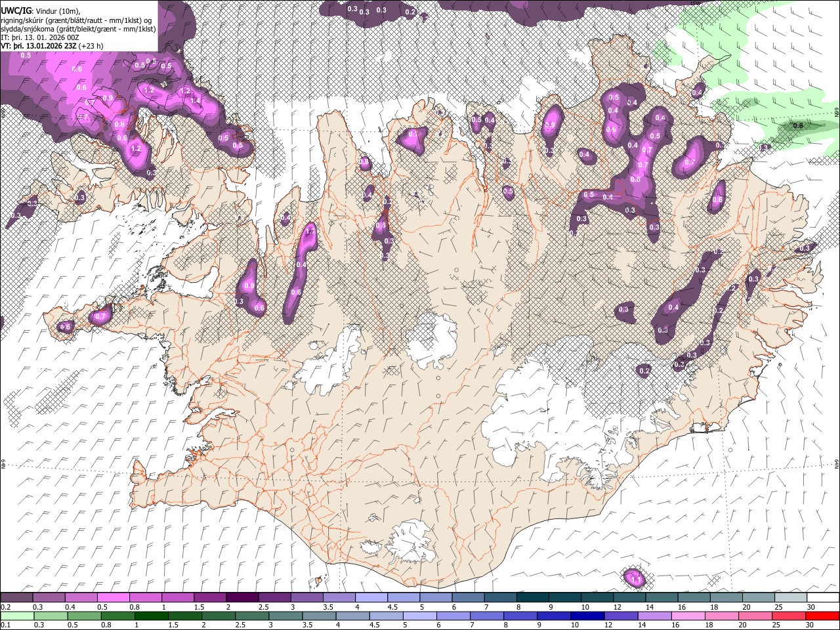Click the UWC/IG title in the header box
This screenshot has width=840, height=630.
pos(15,10)
